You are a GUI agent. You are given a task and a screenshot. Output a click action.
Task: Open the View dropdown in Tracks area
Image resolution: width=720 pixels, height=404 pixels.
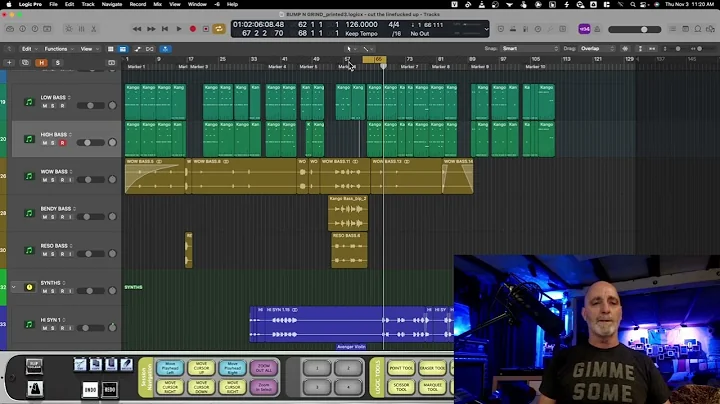click(89, 49)
